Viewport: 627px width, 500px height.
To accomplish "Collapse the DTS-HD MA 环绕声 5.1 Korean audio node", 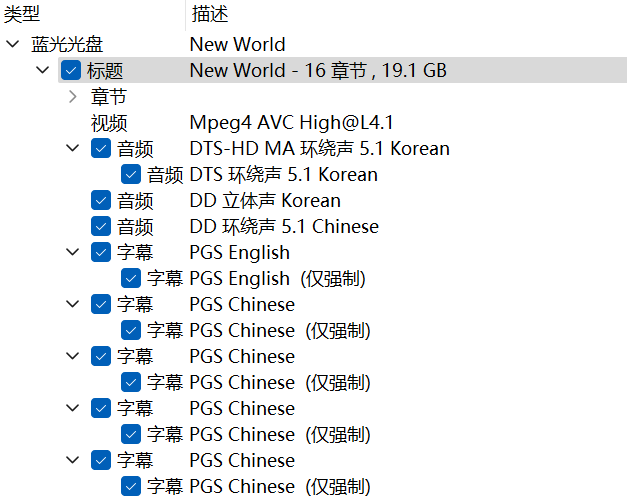I will pyautogui.click(x=72, y=148).
